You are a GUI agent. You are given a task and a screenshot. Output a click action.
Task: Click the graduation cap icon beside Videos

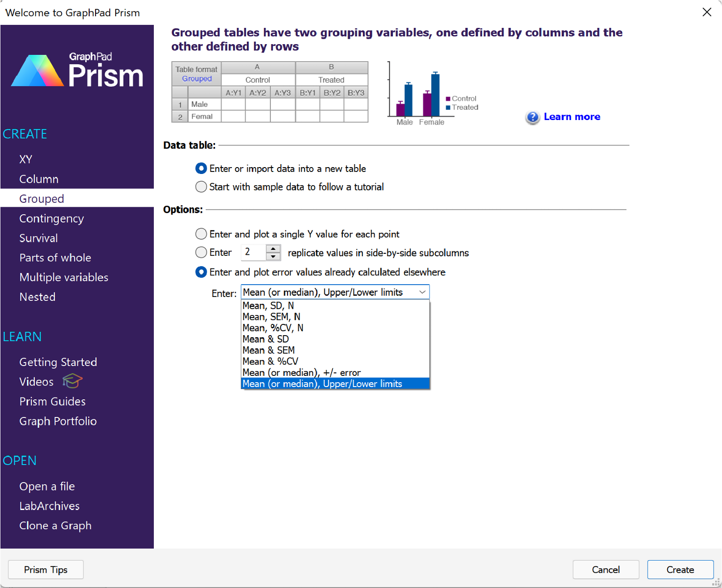[x=72, y=381]
